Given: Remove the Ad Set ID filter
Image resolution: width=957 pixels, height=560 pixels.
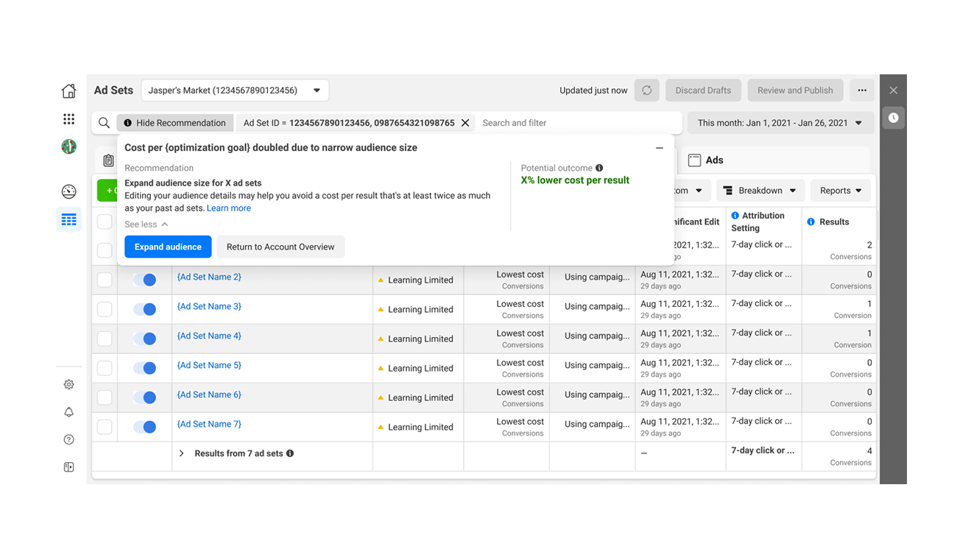Looking at the screenshot, I should click(x=465, y=123).
